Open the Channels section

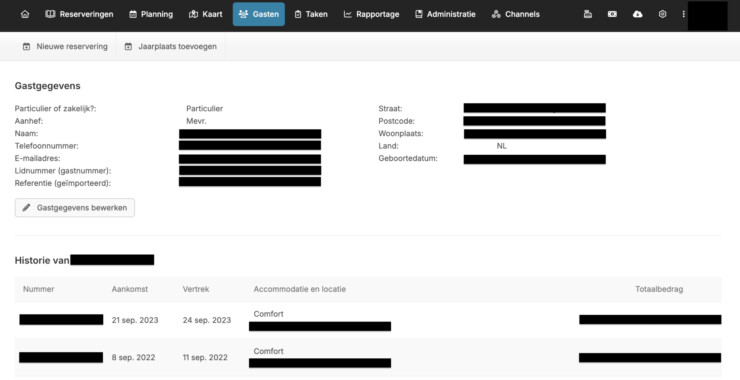click(x=516, y=14)
